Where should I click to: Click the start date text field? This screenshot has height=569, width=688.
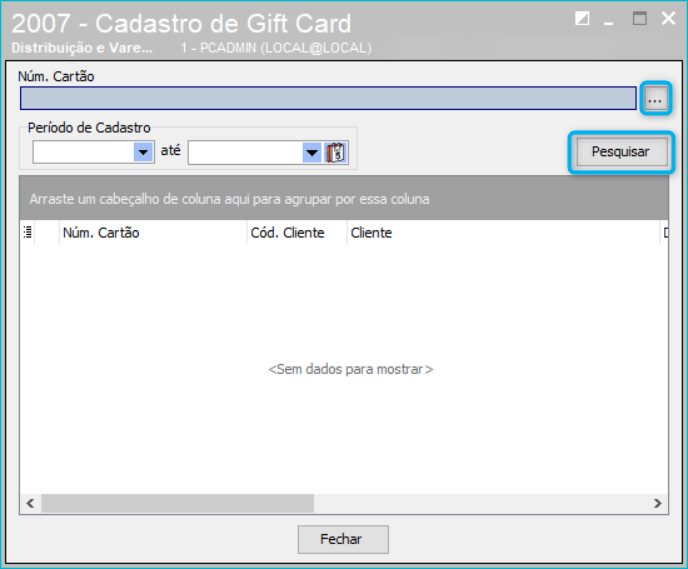[x=83, y=152]
